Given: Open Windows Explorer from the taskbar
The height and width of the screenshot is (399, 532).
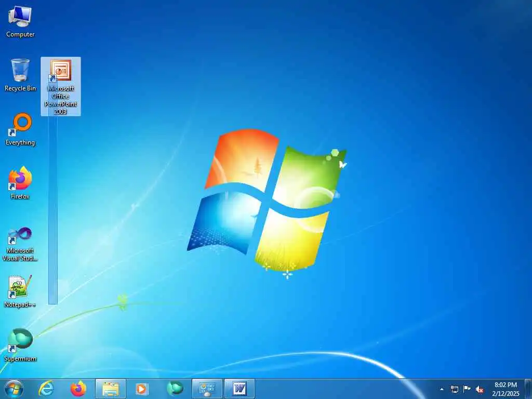Looking at the screenshot, I should (111, 389).
